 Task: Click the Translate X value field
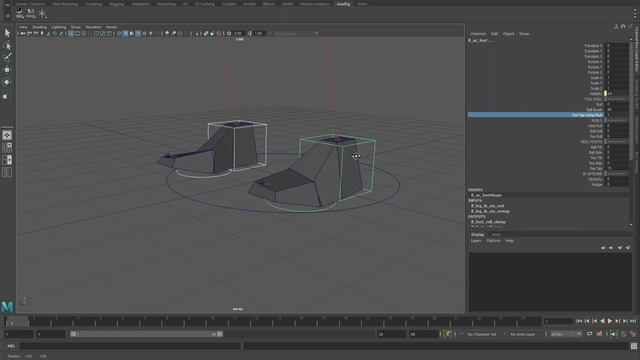click(617, 46)
